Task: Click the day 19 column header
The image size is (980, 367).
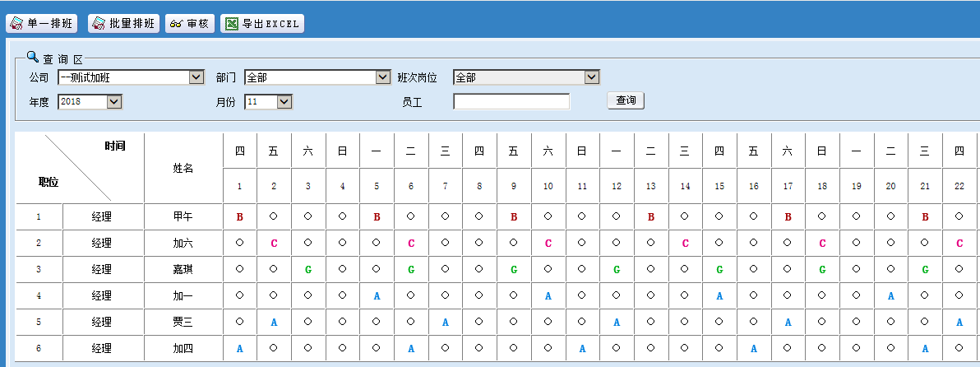Action: pyautogui.click(x=856, y=186)
